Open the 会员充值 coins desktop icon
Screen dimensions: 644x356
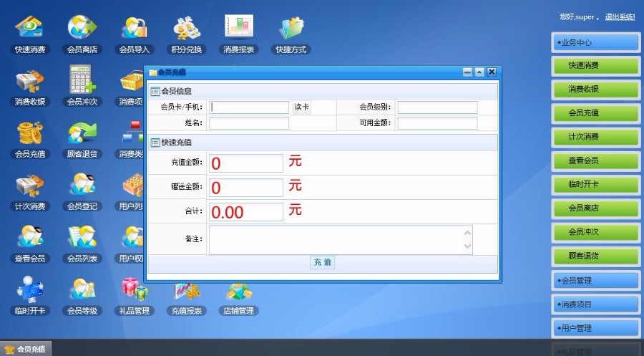click(x=29, y=140)
